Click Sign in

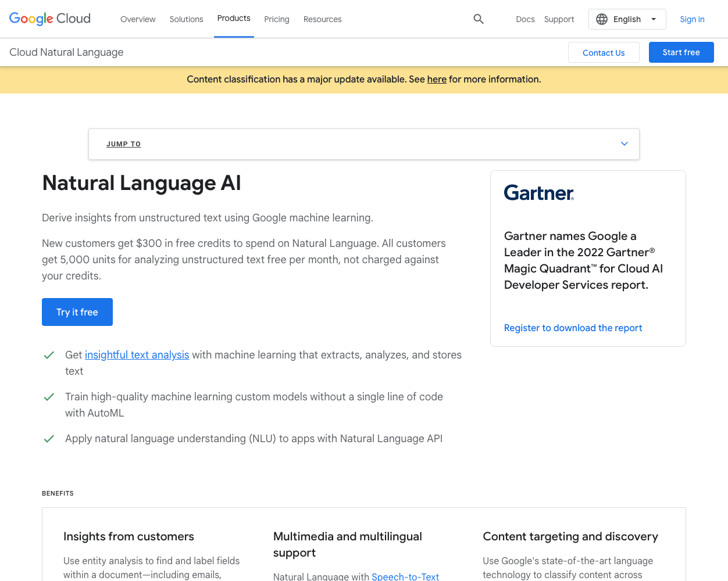point(692,19)
